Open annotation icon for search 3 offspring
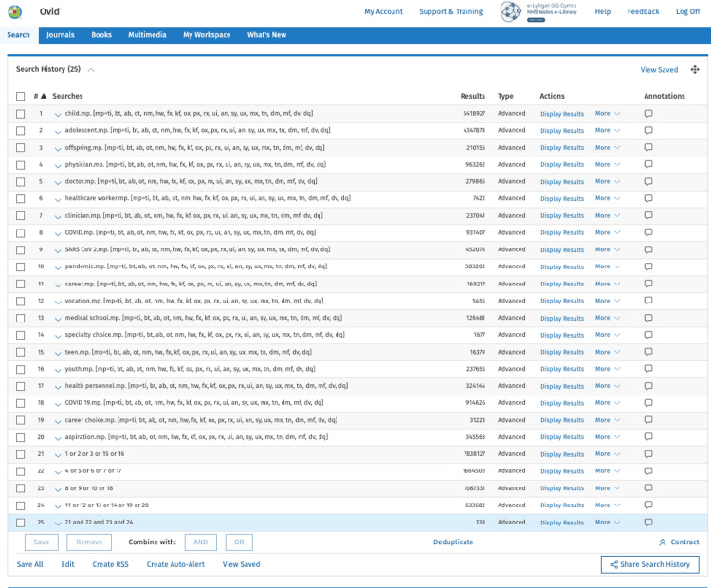This screenshot has width=711, height=588. coord(648,147)
